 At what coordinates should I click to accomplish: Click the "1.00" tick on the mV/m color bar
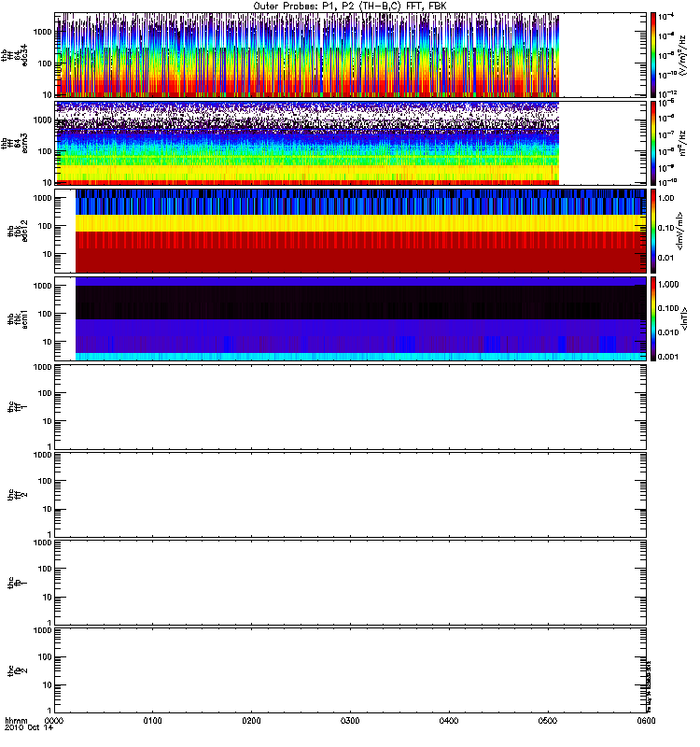tap(666, 198)
